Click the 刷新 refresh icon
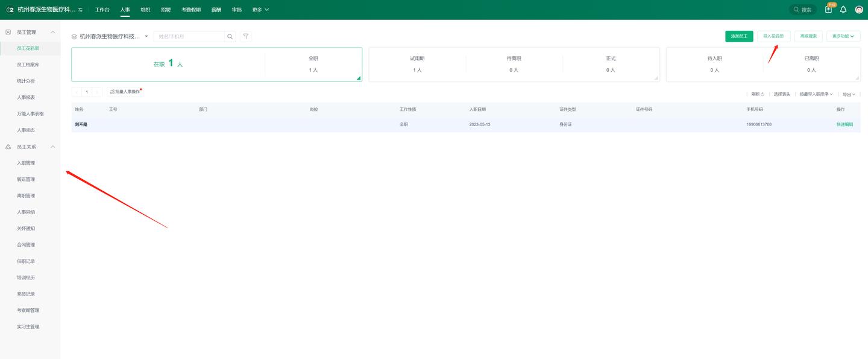The width and height of the screenshot is (868, 359). (x=763, y=95)
